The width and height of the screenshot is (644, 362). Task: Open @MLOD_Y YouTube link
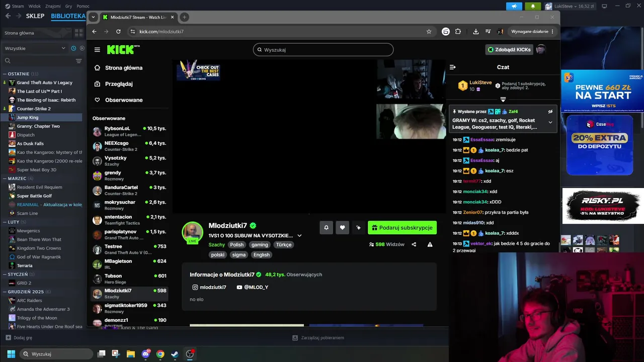click(x=253, y=287)
